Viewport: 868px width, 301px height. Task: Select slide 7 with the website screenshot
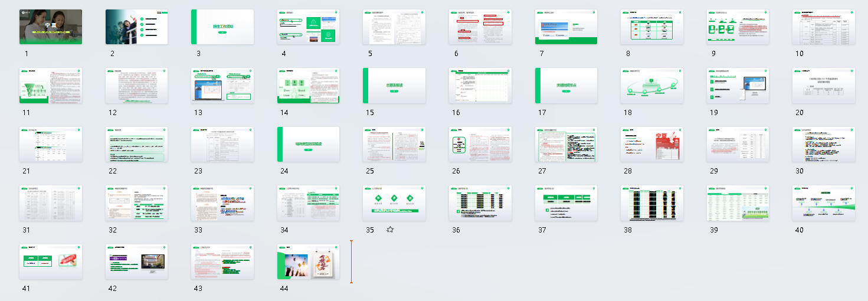(566, 27)
